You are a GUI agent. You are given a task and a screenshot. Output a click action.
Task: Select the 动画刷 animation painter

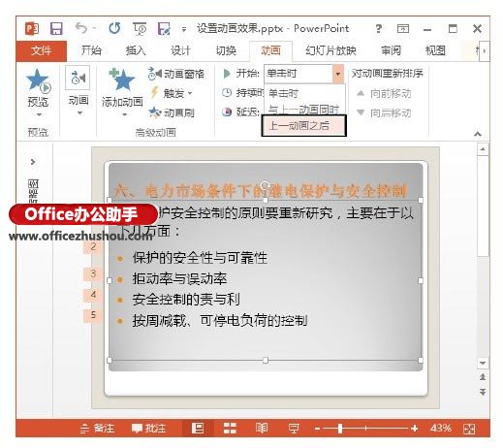tap(172, 112)
